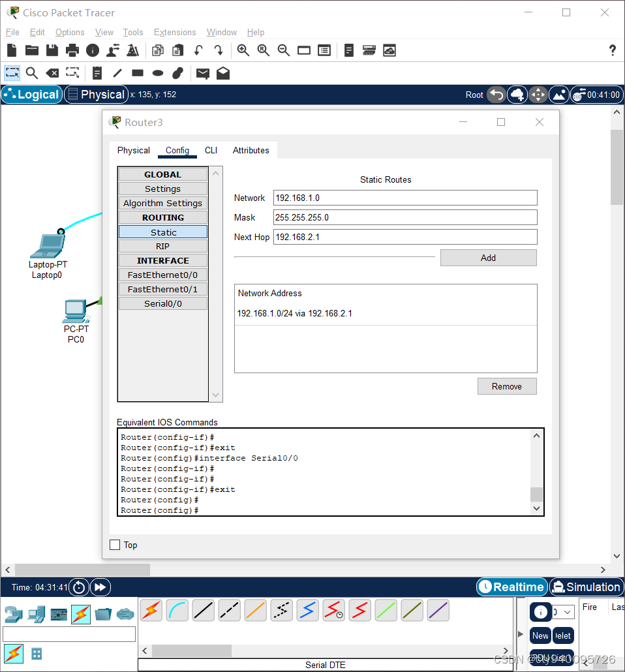This screenshot has height=672, width=625.
Task: Choose the Serial DTE red cable
Action: (x=360, y=610)
